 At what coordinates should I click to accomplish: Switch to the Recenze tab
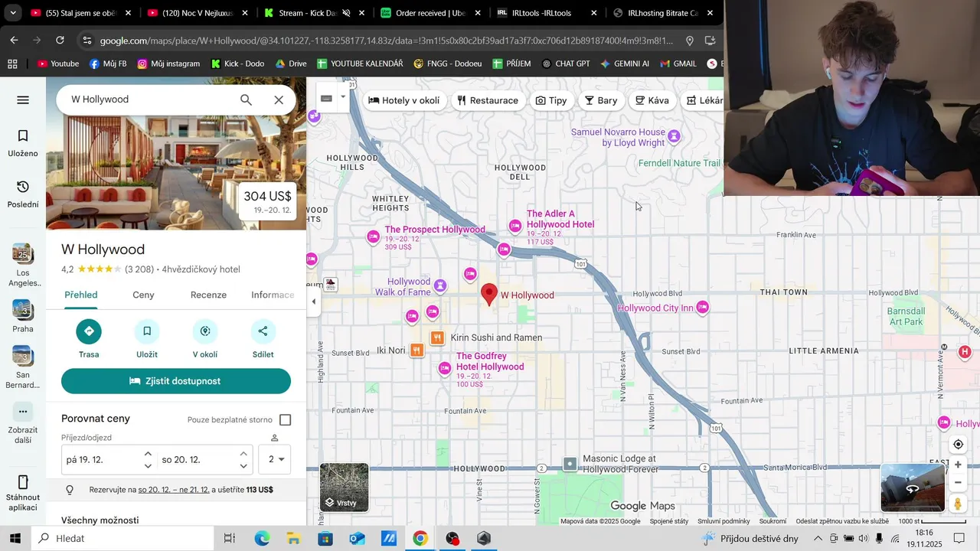tap(208, 295)
